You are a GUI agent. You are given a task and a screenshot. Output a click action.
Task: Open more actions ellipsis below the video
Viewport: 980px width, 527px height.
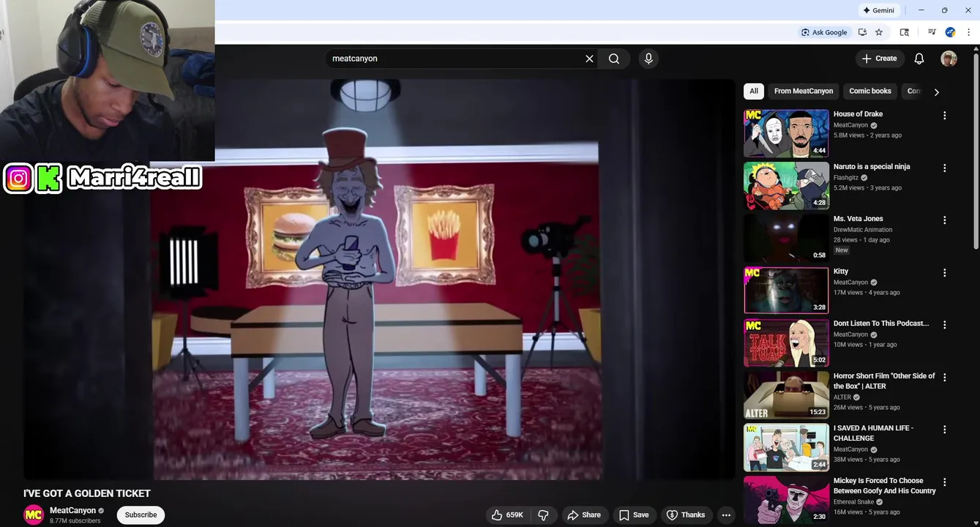726,515
